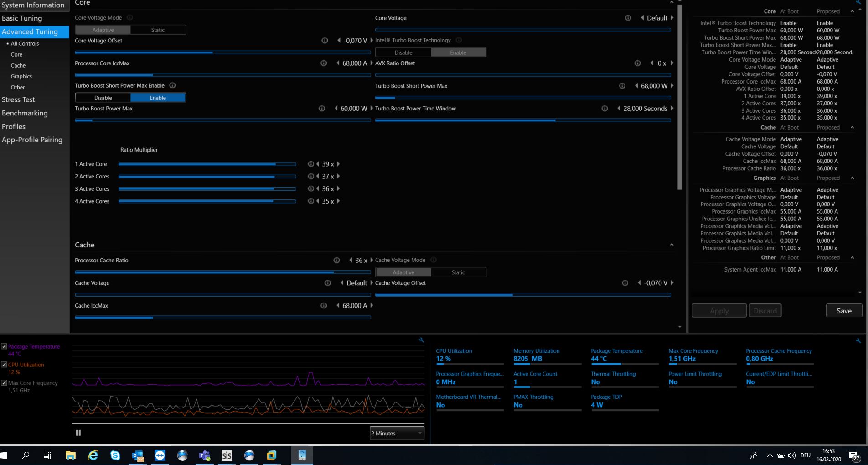Show hidden system tray icons
The image size is (868, 465).
[x=770, y=455]
